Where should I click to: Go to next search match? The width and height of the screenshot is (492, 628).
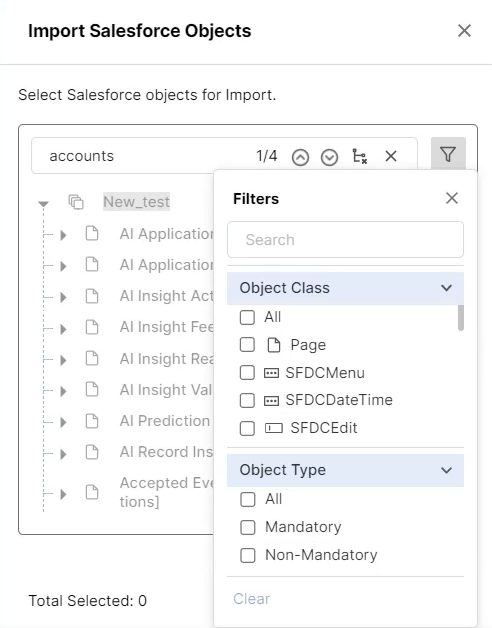[329, 157]
